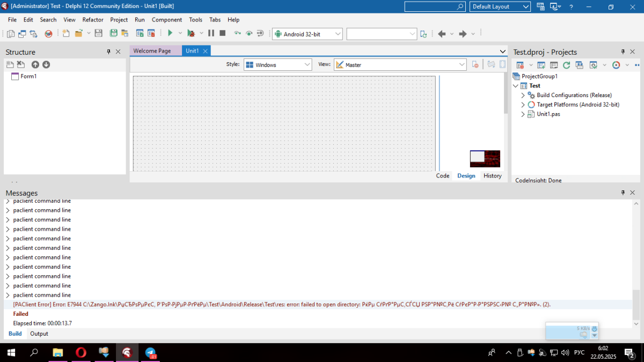Select ProjectGroup1 in the Projects tree
644x362 pixels.
pos(538,76)
